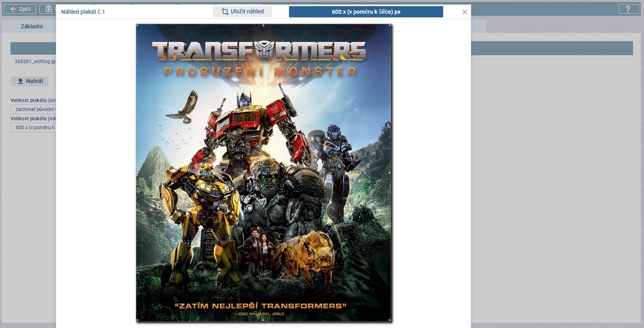Click the top-right crop handle
This screenshot has width=644, height=328.
[390, 26]
